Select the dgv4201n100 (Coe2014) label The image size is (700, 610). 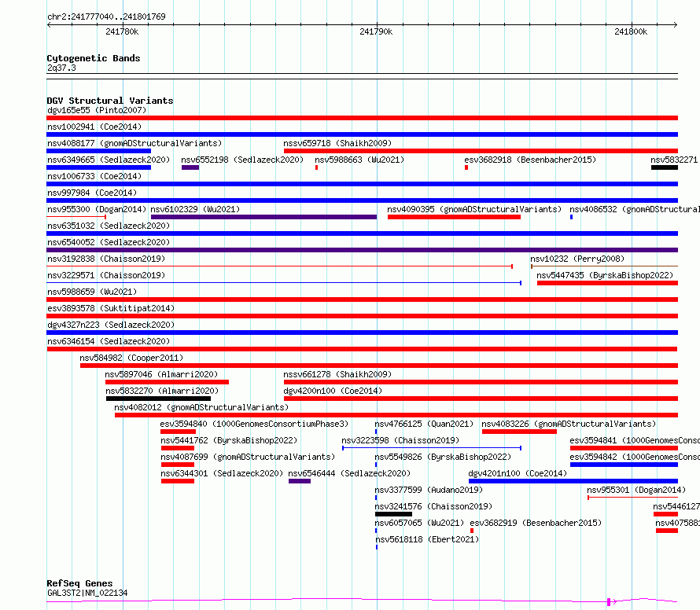pos(518,473)
